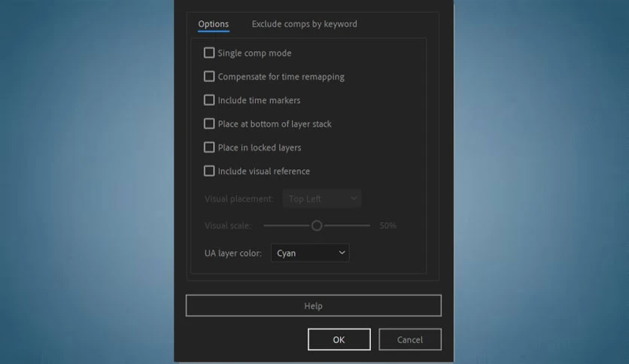Click the Help button
Viewport: 629px width, 364px height.
(313, 306)
